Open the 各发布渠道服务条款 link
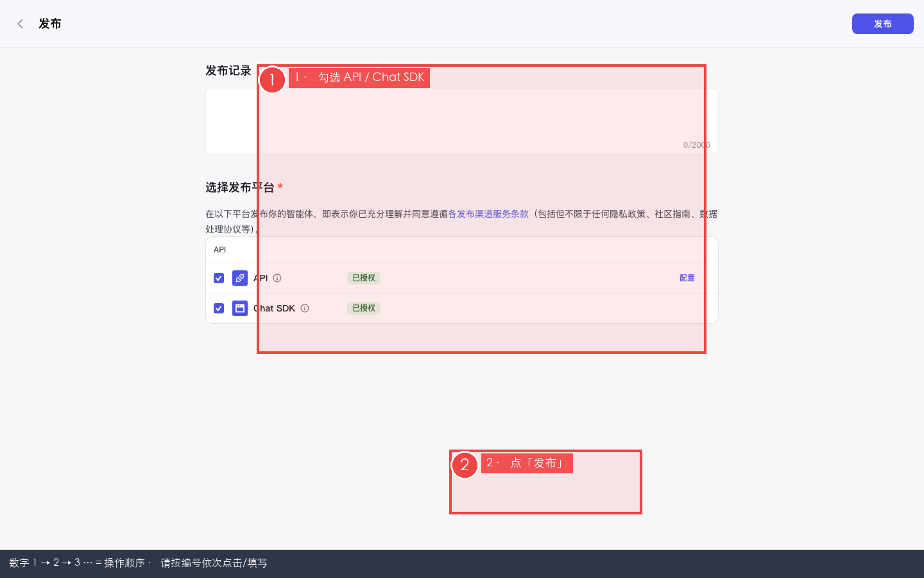The height and width of the screenshot is (578, 924). [x=488, y=214]
